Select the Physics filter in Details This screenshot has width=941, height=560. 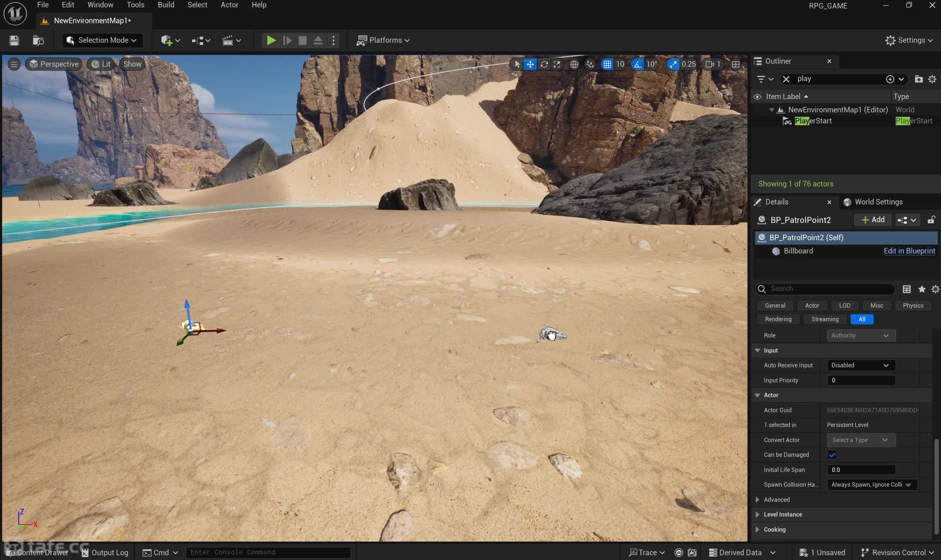[912, 306]
